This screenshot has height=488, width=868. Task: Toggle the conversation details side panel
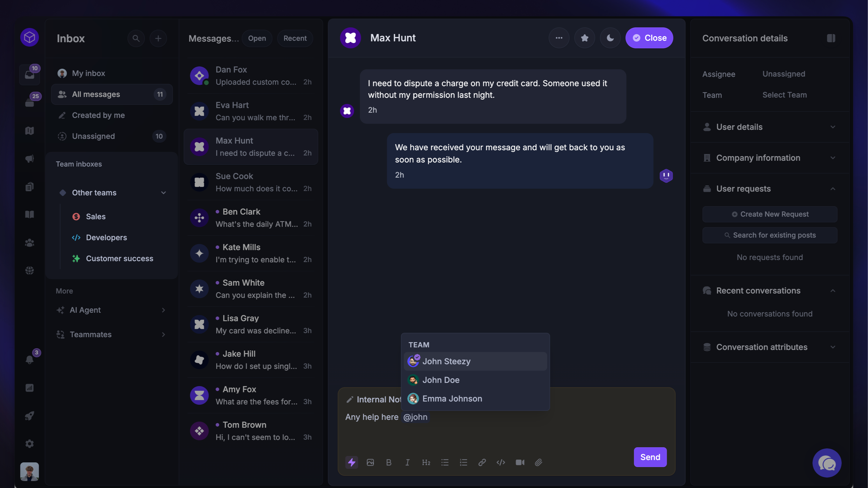tap(831, 38)
